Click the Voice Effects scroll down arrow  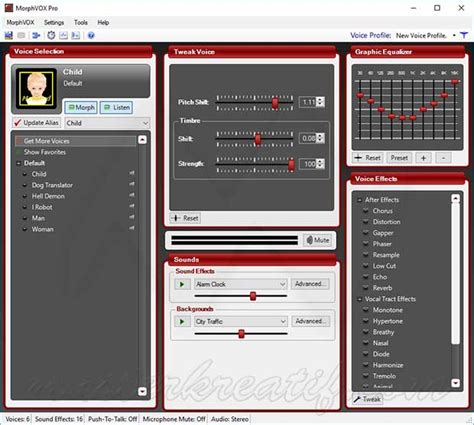(455, 382)
